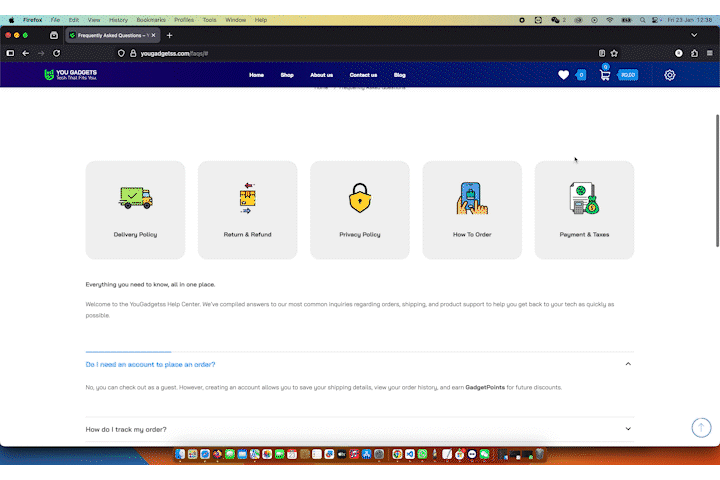Click the scroll-to-top arrow button

click(x=701, y=427)
